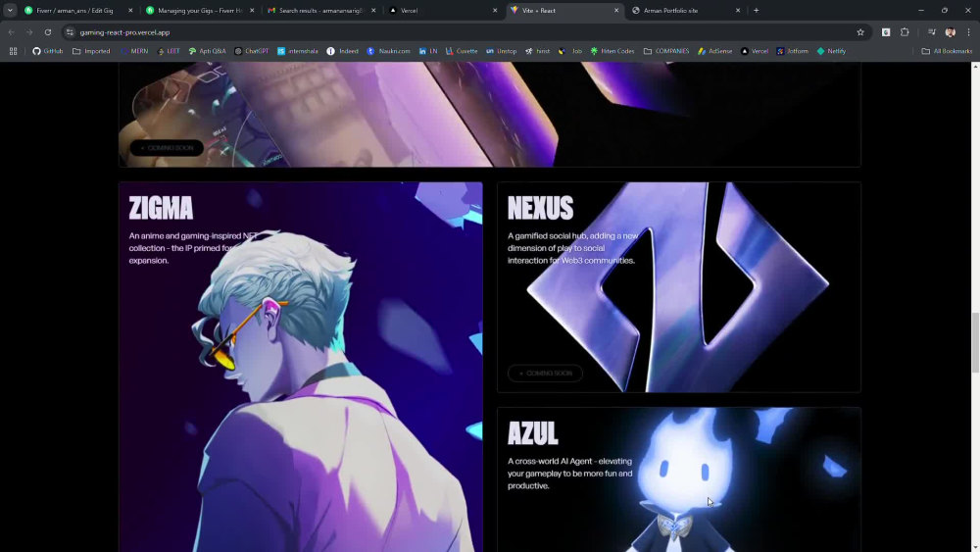Open the Hiten Codes bookmark
The height and width of the screenshot is (552, 980).
(612, 51)
